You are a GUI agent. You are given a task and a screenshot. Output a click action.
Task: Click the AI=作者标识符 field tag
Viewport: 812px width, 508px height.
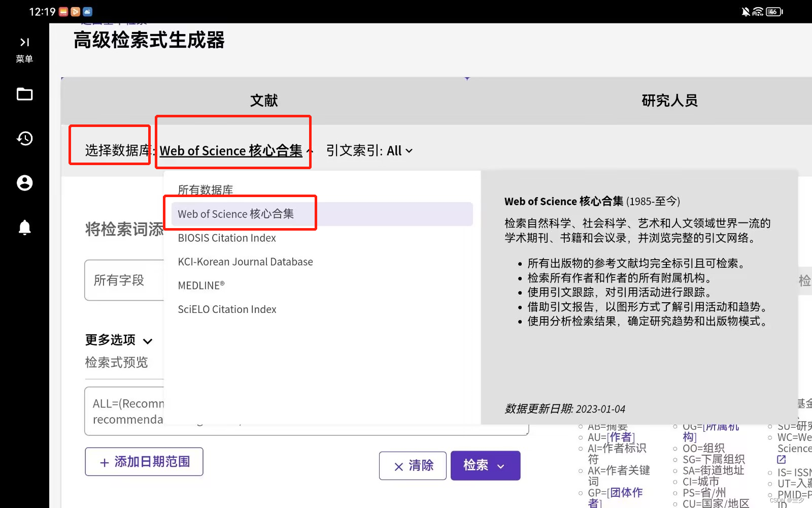pos(617,454)
